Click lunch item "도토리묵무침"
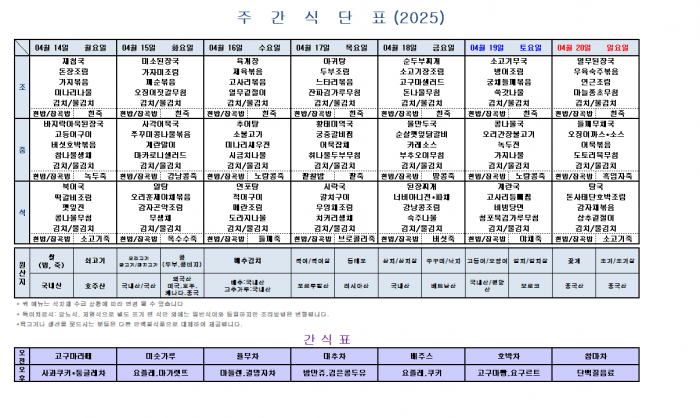700x418 pixels. coord(596,155)
